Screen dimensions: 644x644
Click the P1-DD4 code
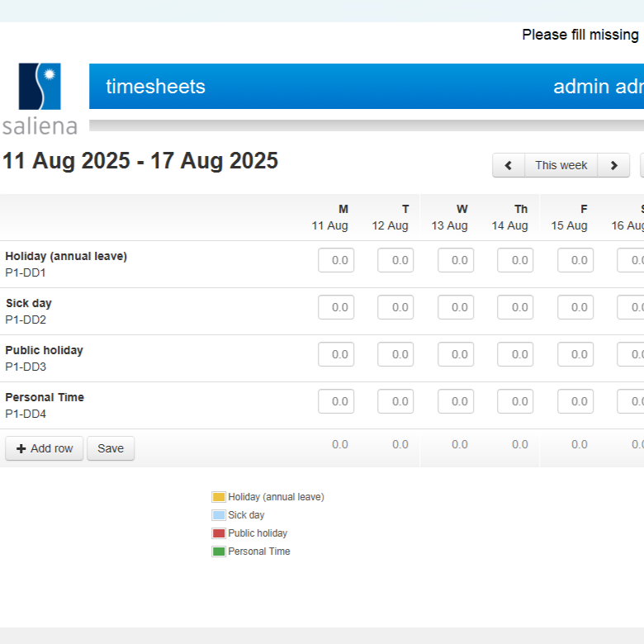point(26,414)
